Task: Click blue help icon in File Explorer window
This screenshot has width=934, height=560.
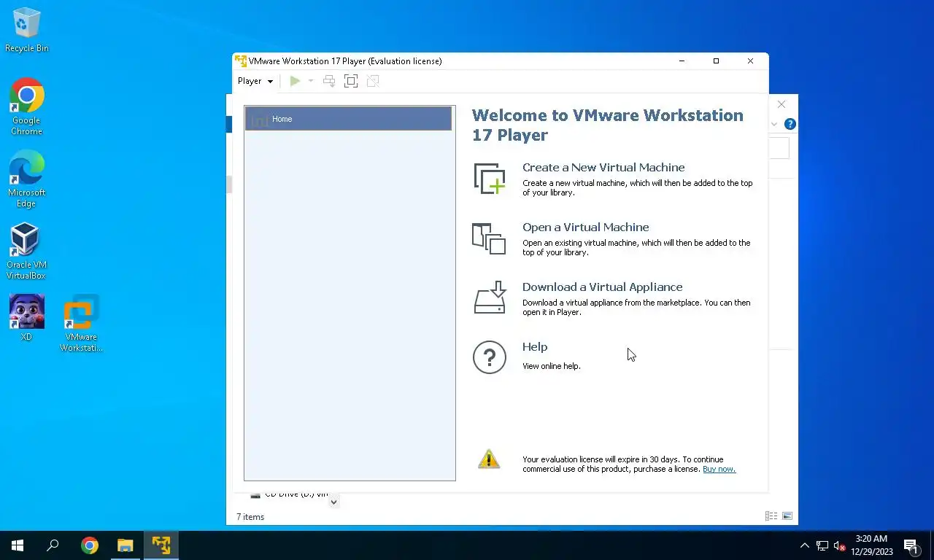Action: (790, 124)
